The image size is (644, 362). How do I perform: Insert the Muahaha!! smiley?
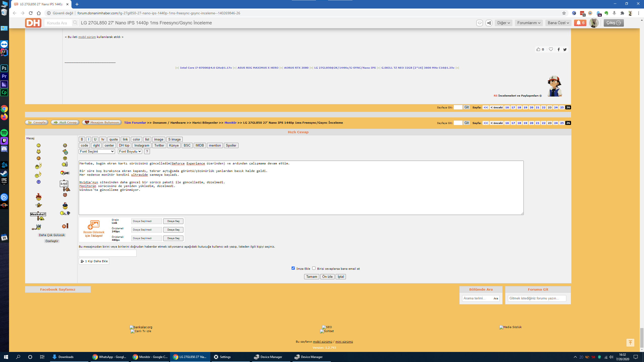click(x=38, y=216)
